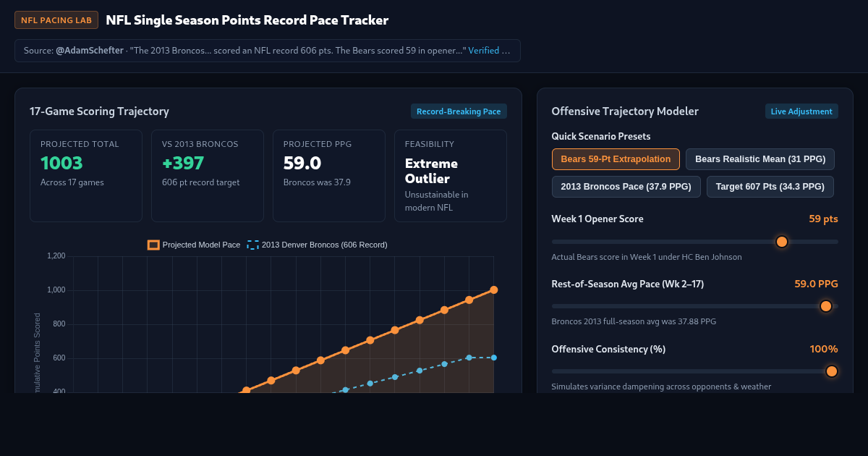Viewport: 868px width, 456px height.
Task: Toggle Projected Model Pace legend swatch
Action: 153,245
